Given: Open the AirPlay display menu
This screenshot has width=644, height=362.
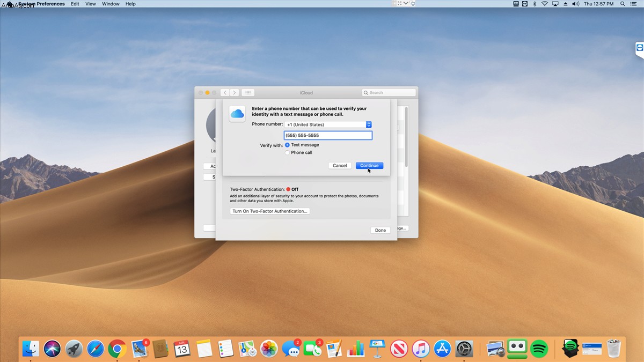Looking at the screenshot, I should pos(555,4).
